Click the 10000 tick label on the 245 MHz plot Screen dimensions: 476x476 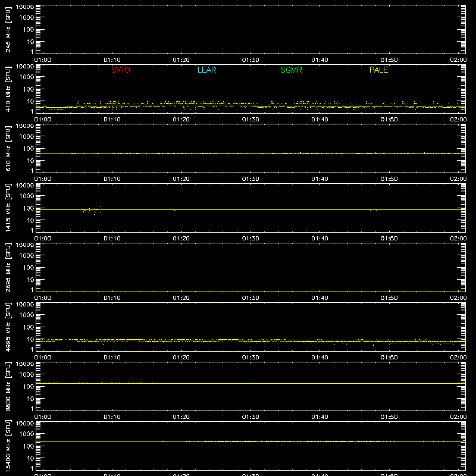pos(25,7)
